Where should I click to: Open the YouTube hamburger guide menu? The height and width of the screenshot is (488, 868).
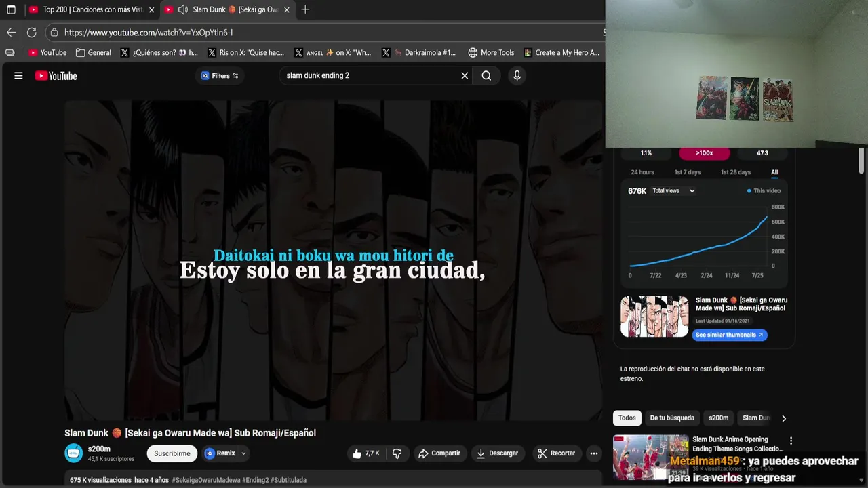click(x=18, y=76)
